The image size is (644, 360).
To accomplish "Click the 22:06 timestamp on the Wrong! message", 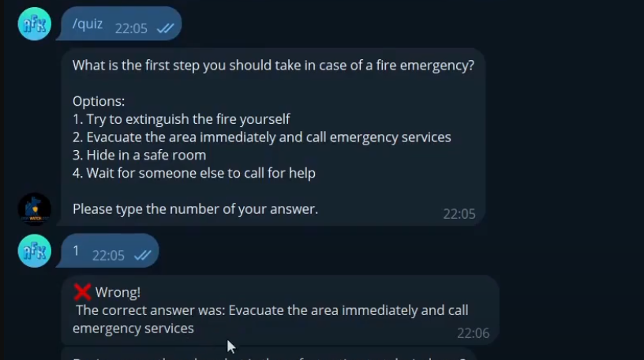I will (474, 333).
